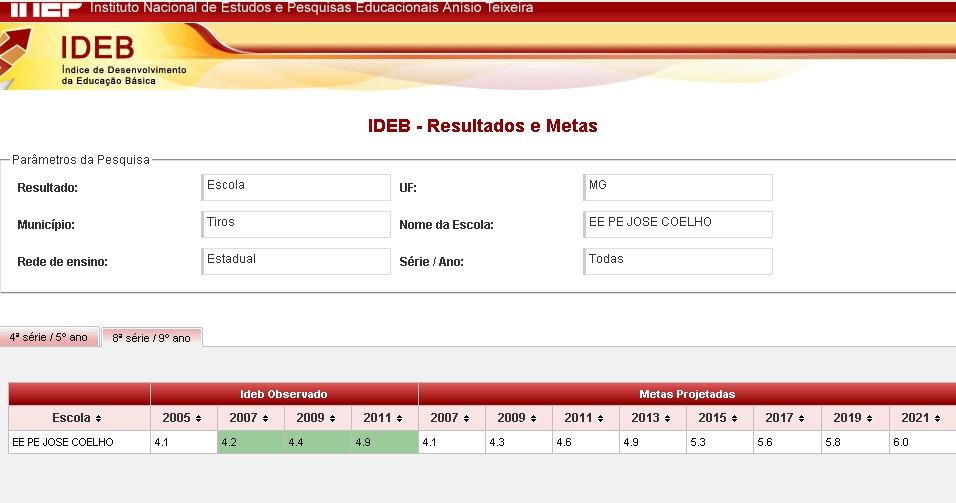Click Nome da Escola field value
956x503 pixels.
(x=677, y=224)
